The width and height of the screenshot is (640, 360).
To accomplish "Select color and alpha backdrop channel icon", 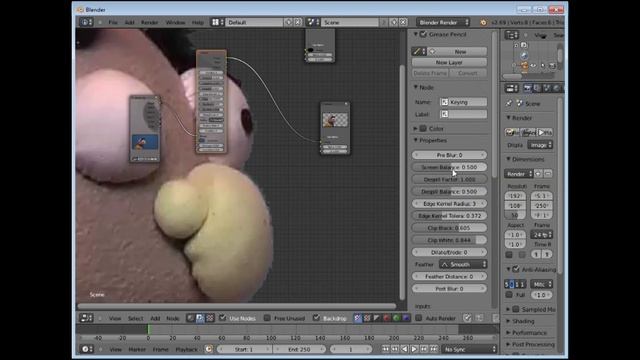I will point(358,318).
